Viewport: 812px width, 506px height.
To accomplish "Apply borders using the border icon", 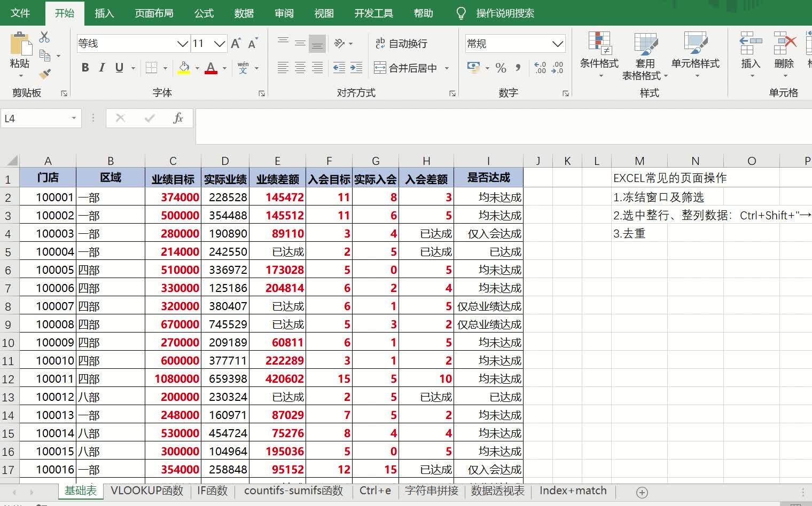I will pos(152,68).
